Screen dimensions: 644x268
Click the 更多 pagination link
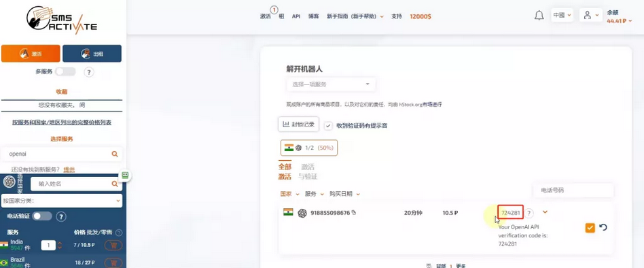pos(461,265)
